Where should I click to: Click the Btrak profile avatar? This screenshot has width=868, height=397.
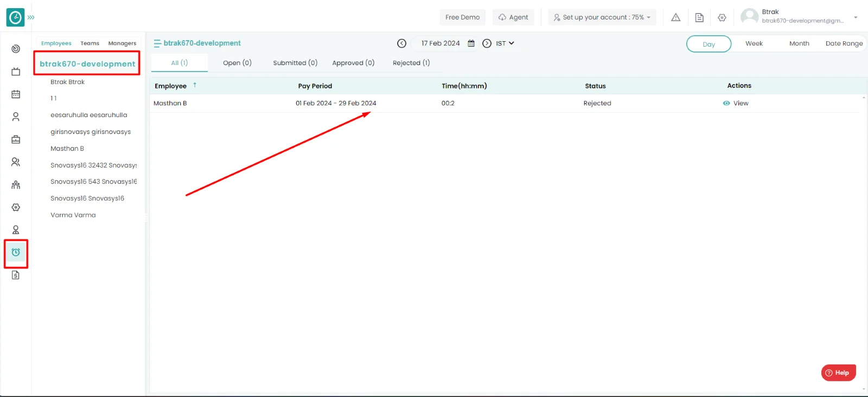750,17
